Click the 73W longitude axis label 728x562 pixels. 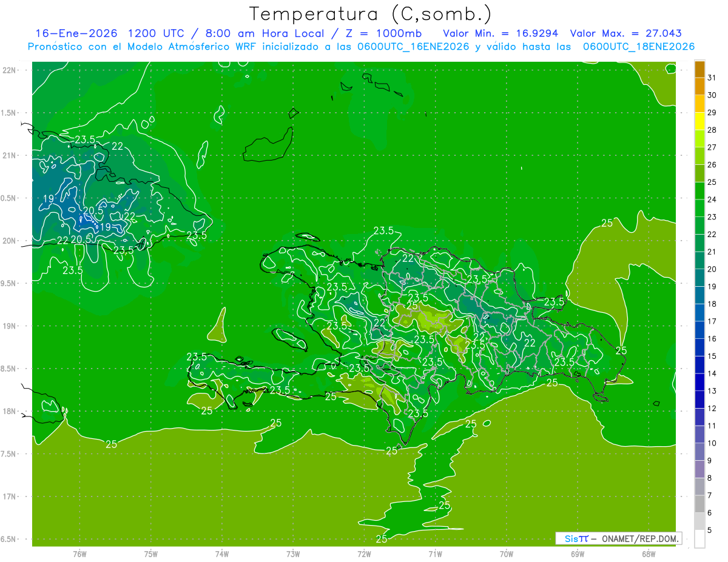pos(293,554)
